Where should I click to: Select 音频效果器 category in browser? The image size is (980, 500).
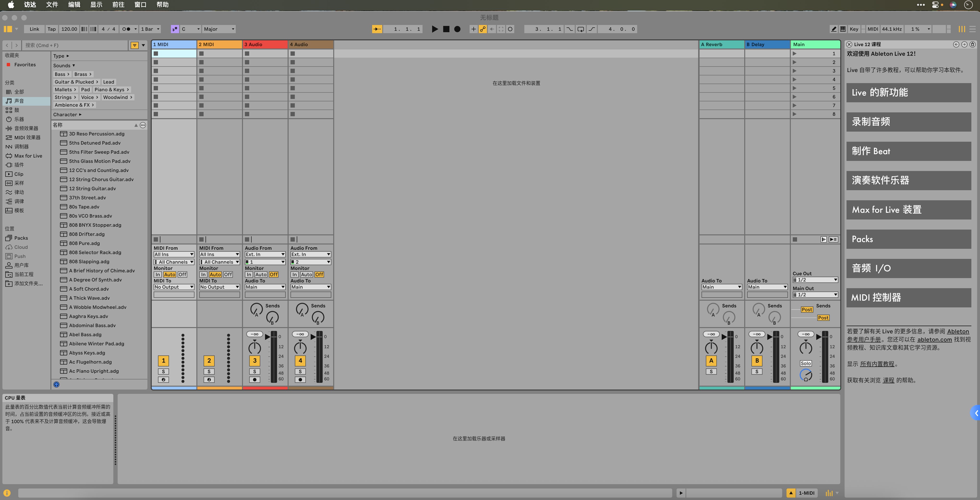[x=26, y=128]
